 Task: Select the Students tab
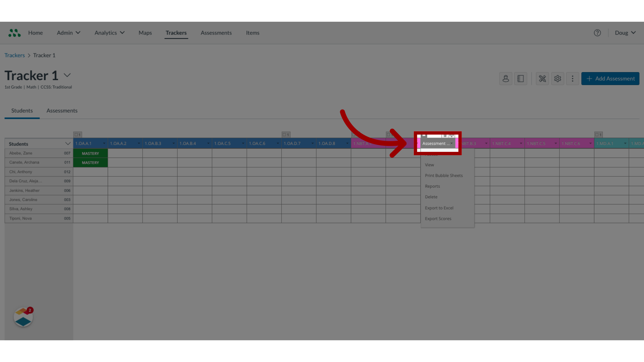coord(22,110)
